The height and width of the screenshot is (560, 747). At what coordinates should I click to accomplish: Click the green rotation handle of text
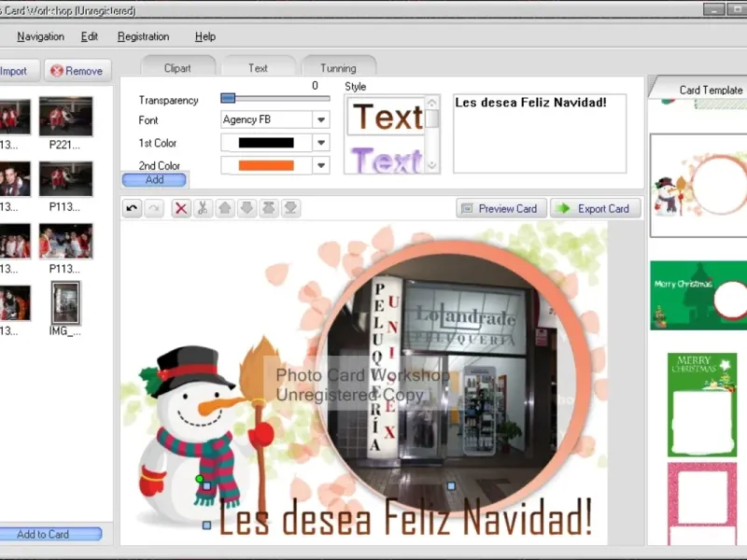pyautogui.click(x=199, y=478)
